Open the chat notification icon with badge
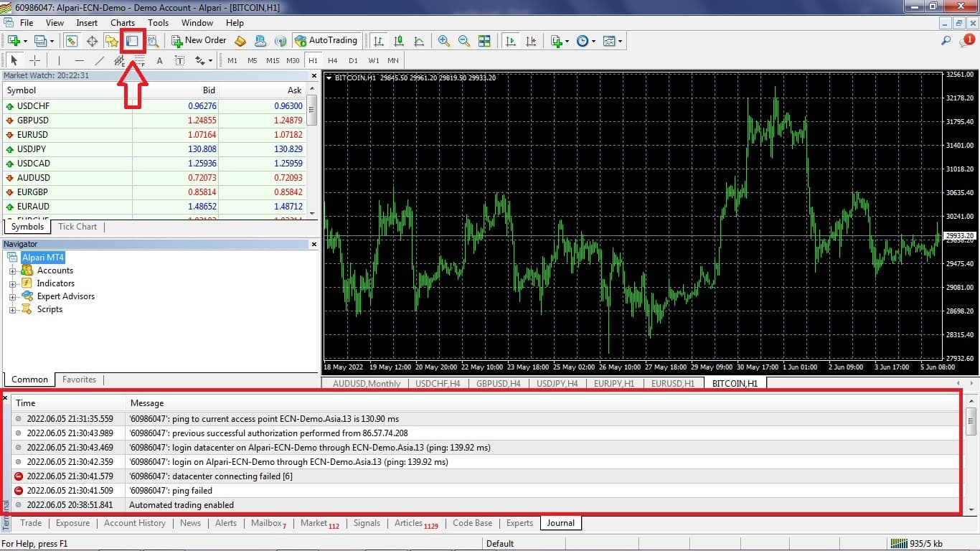The width and height of the screenshot is (980, 551). point(966,41)
